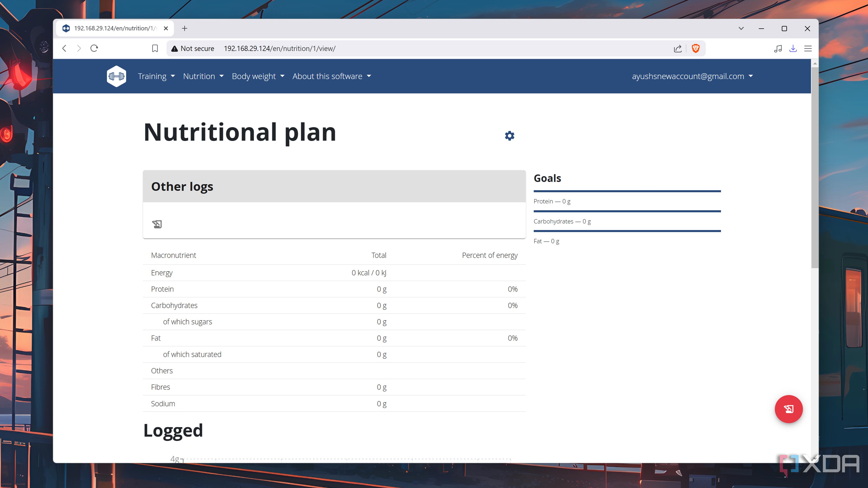The height and width of the screenshot is (488, 868).
Task: Click the Macronutrient column header
Action: coord(173,255)
